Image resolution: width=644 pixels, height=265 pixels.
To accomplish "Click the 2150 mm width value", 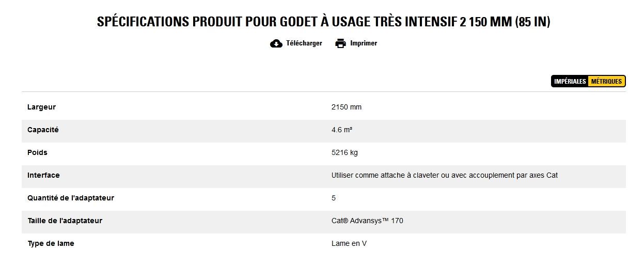I will click(347, 107).
